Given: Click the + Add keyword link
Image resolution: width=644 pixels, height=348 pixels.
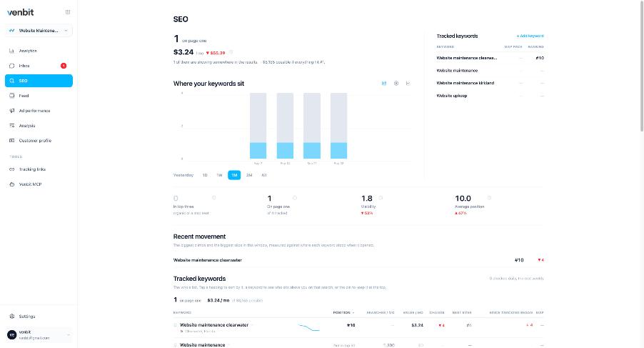Looking at the screenshot, I should tap(530, 36).
